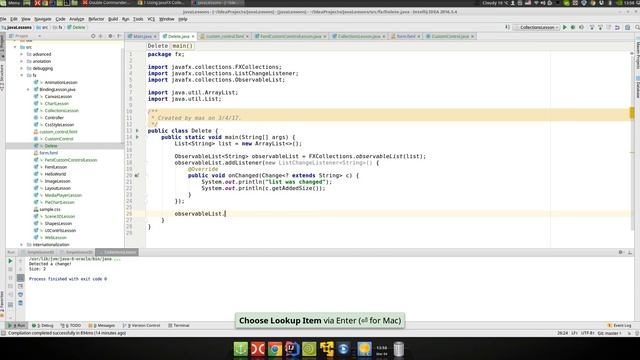The image size is (640, 360).
Task: Open the File menu
Action: click(3, 19)
